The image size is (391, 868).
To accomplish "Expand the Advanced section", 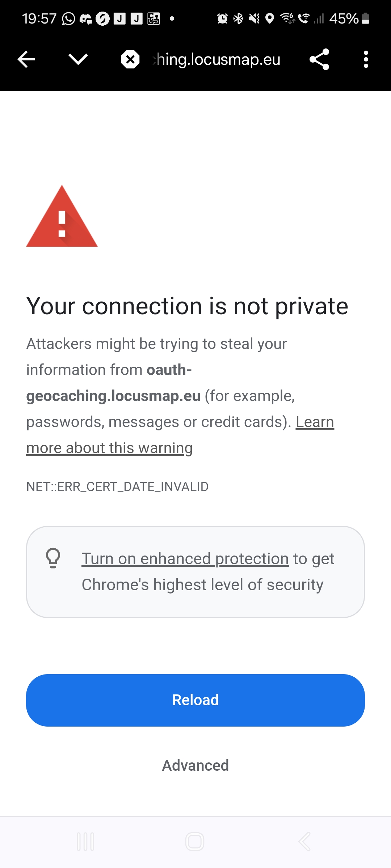I will pos(195,765).
